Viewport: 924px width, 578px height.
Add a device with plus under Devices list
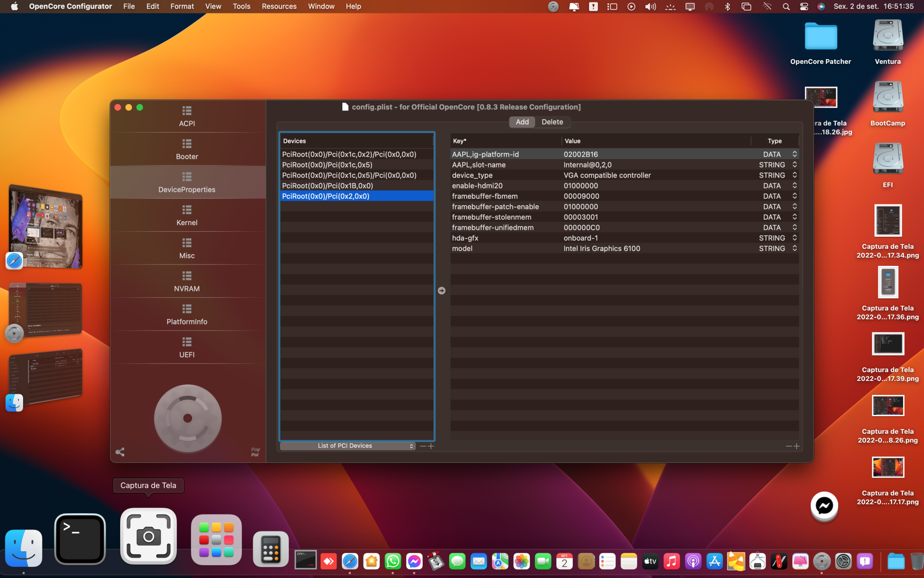pos(431,446)
